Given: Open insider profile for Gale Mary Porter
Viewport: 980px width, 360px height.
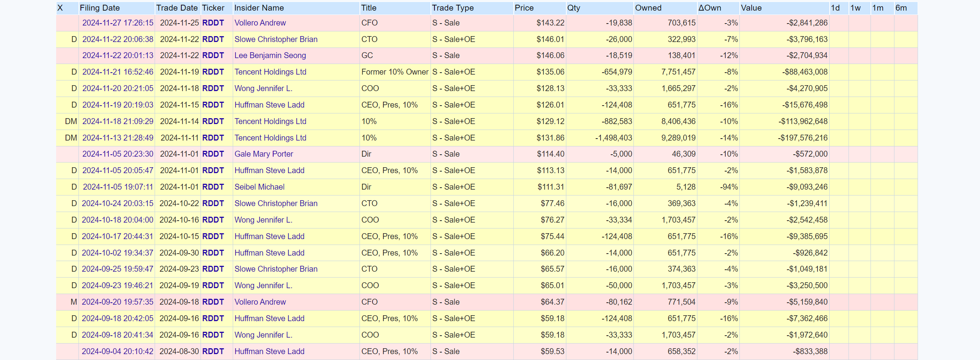Looking at the screenshot, I should point(264,154).
